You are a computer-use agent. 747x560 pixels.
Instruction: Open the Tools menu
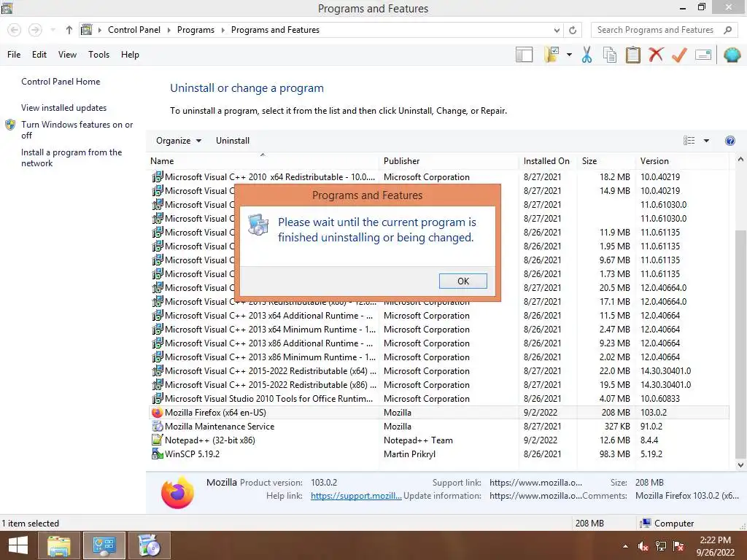[x=98, y=55]
